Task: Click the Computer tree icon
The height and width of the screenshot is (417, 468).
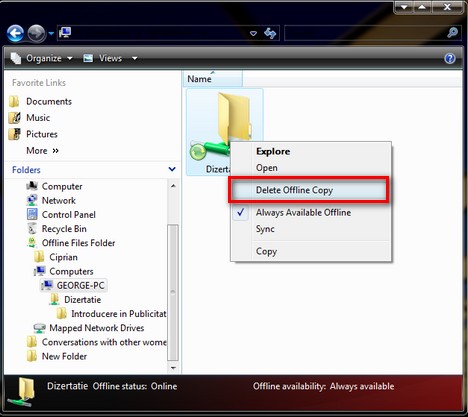Action: (32, 186)
